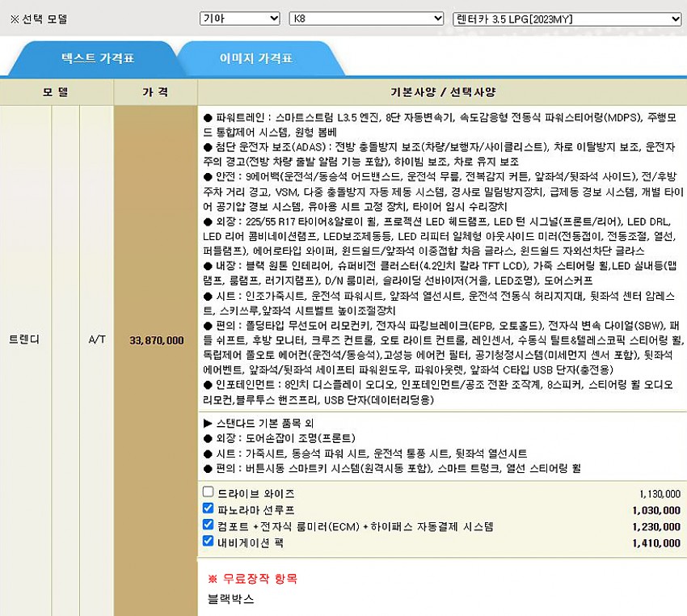
Task: Click the 가격 column header
Action: click(x=155, y=92)
